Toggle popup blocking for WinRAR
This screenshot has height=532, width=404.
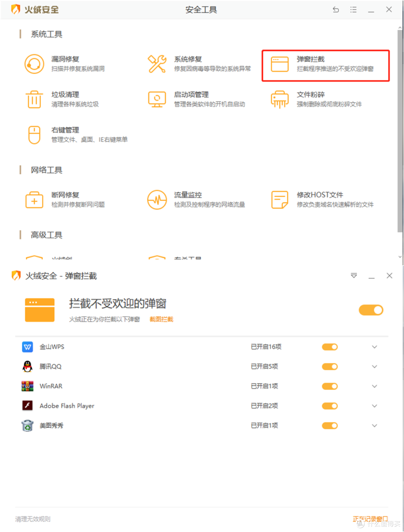330,386
